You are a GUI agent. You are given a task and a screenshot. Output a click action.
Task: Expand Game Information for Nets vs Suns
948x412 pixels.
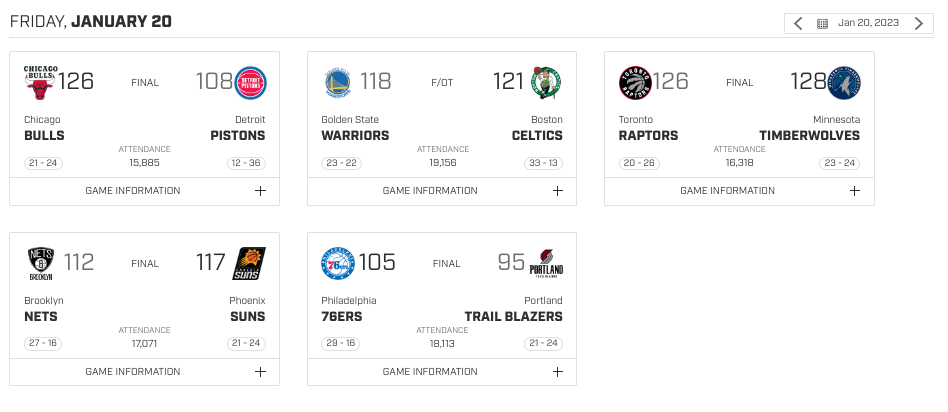coord(144,371)
